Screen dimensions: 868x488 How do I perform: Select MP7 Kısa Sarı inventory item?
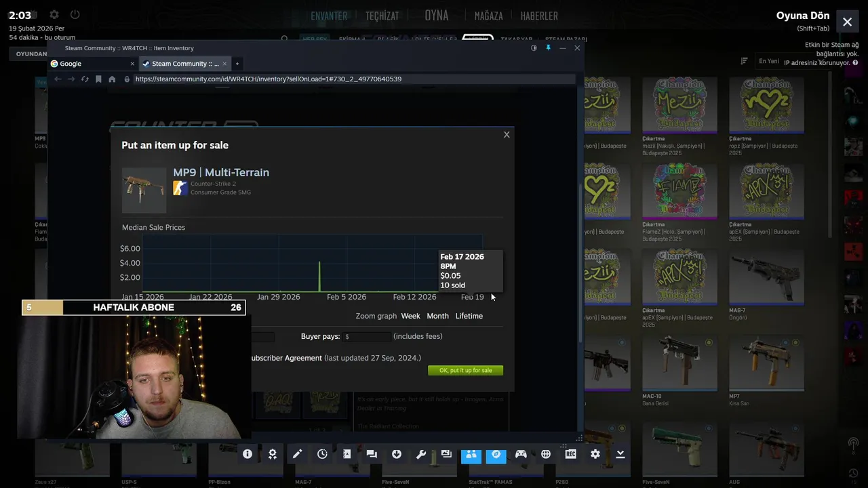[766, 370]
